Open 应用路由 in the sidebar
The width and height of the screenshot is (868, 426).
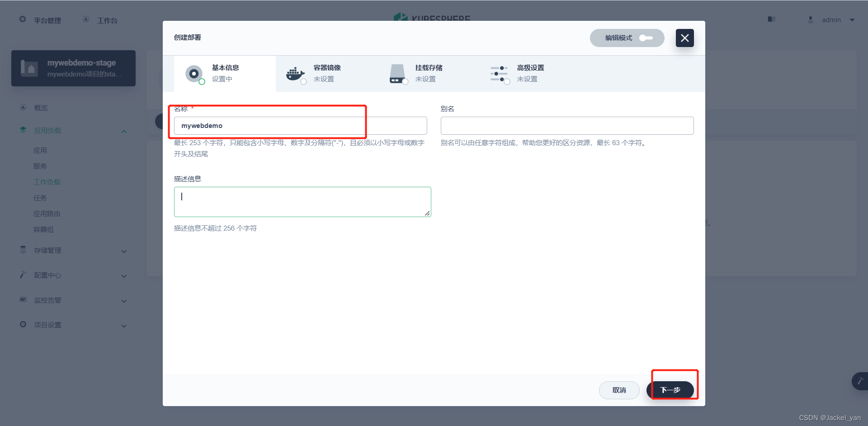pyautogui.click(x=47, y=214)
